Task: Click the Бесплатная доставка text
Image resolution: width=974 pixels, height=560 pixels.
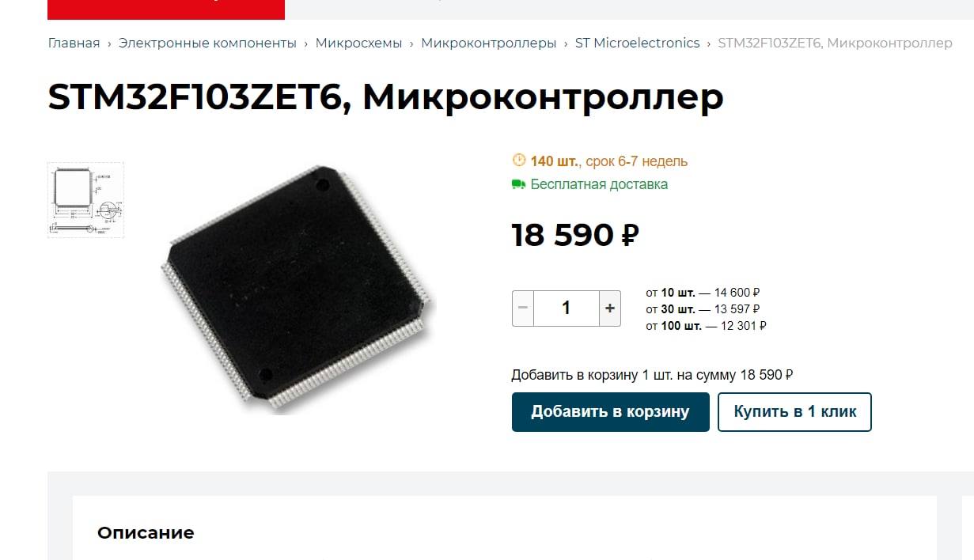Action: pyautogui.click(x=599, y=184)
